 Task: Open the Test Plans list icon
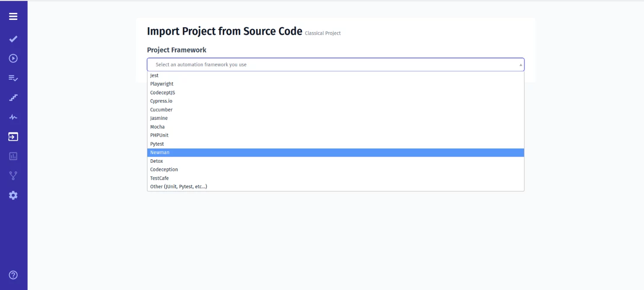[13, 78]
